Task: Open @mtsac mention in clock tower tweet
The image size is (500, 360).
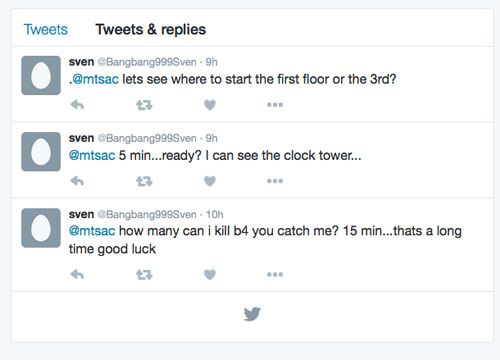Action: [92, 155]
